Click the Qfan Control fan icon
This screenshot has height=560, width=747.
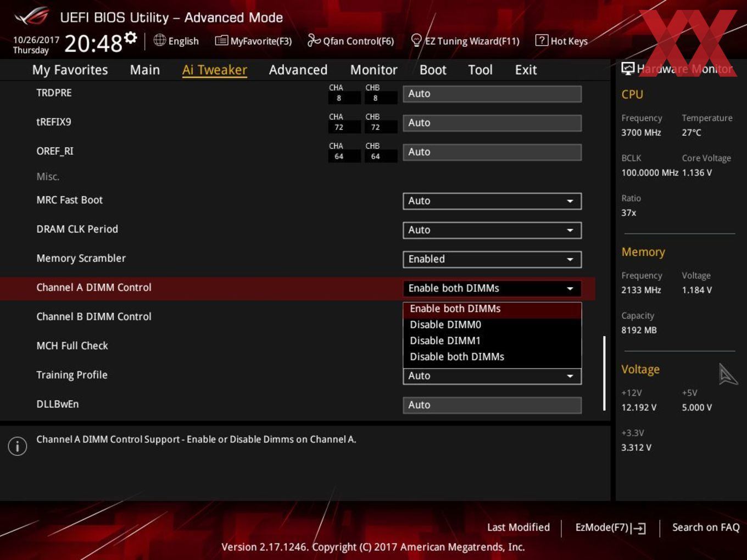tap(314, 40)
